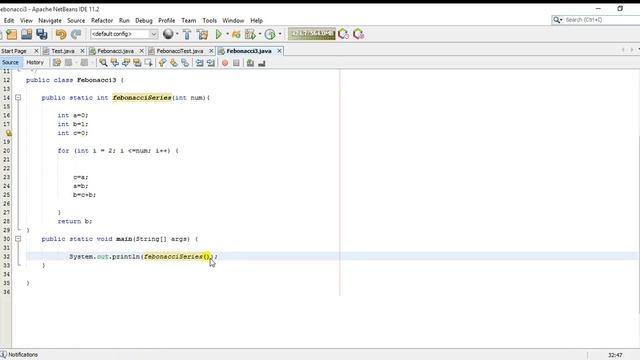Click the 32:47 cursor position indicator
640x360 pixels.
[615, 355]
